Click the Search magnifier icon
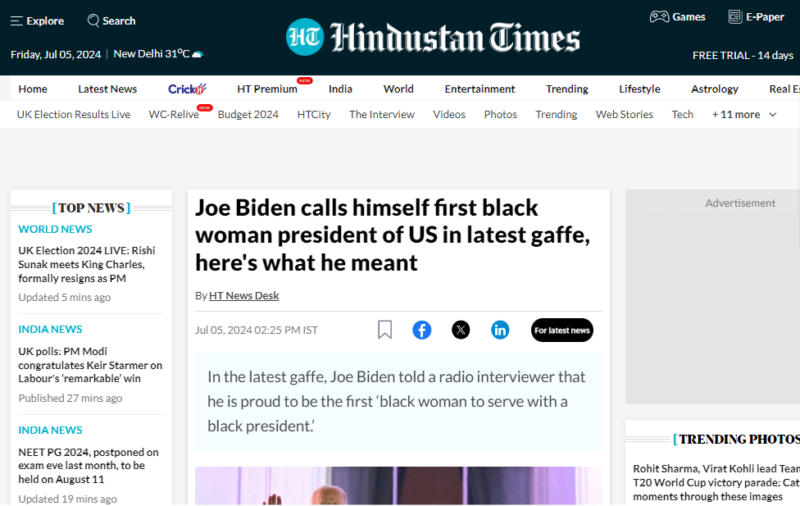 pos(93,20)
